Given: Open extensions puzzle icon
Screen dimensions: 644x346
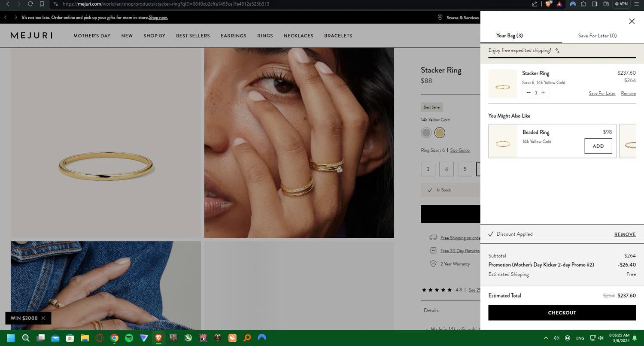Looking at the screenshot, I should 583,4.
